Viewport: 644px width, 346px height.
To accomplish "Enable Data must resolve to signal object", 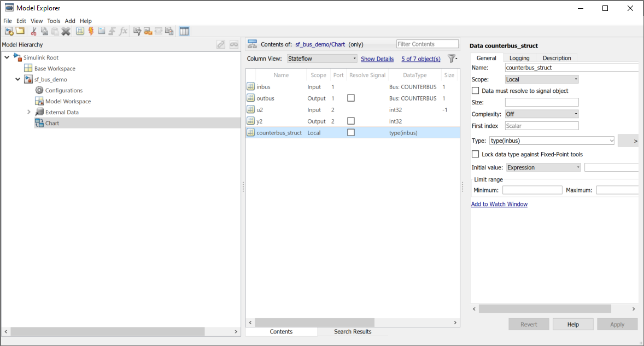I will [476, 91].
